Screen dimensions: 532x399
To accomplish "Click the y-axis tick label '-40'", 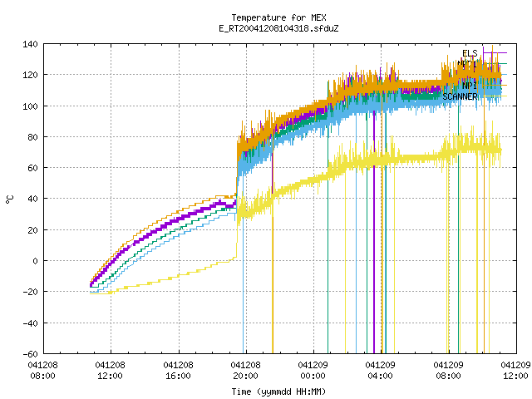I will [30, 323].
